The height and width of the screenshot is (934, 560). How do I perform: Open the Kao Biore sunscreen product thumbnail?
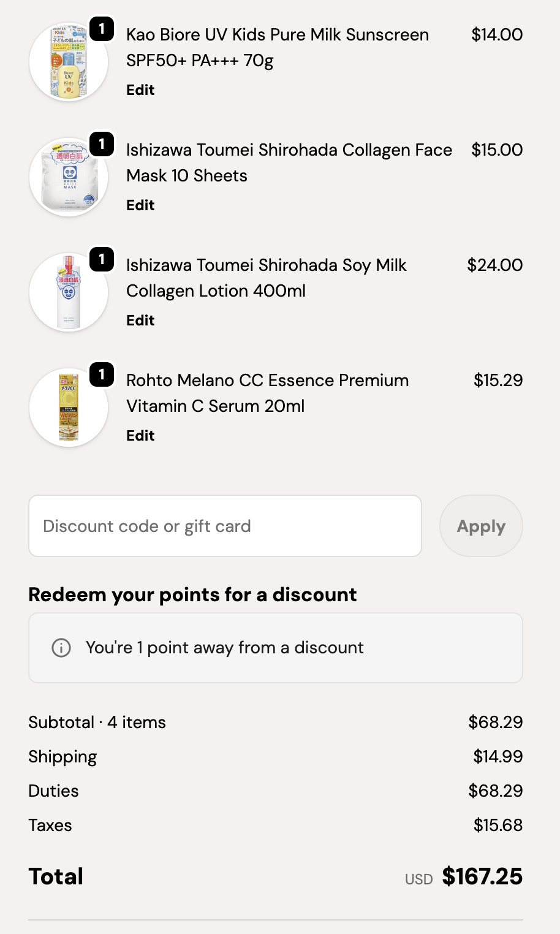pos(68,63)
